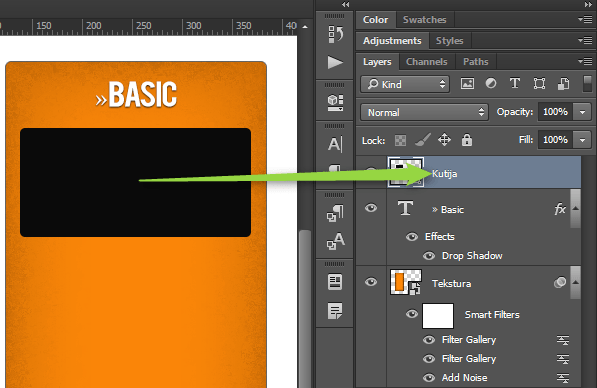Open the Actions panel play icon

tap(335, 62)
